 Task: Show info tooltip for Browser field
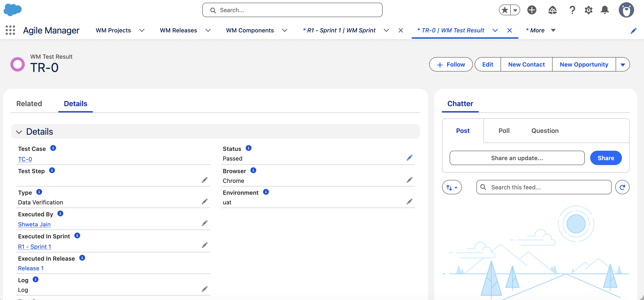(253, 170)
